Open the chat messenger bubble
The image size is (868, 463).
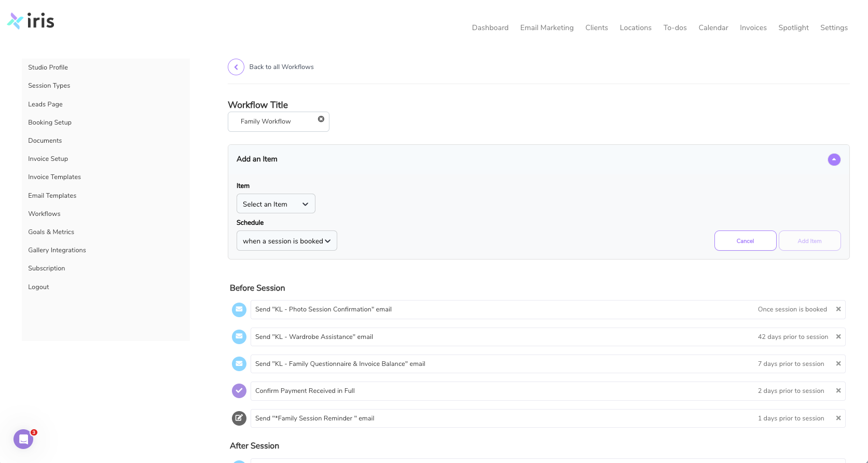pos(23,439)
